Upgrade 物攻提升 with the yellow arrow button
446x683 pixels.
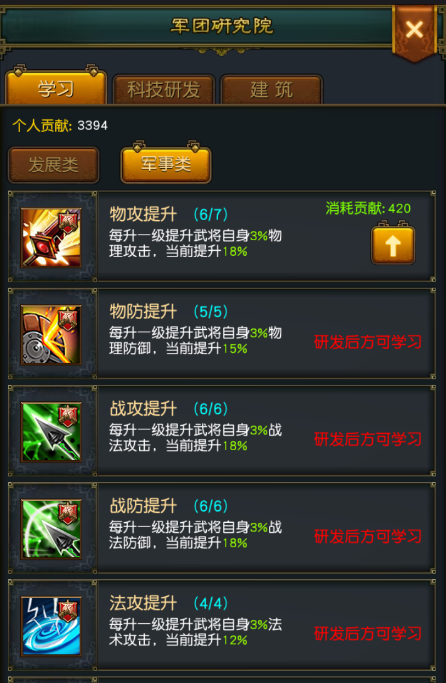(393, 244)
